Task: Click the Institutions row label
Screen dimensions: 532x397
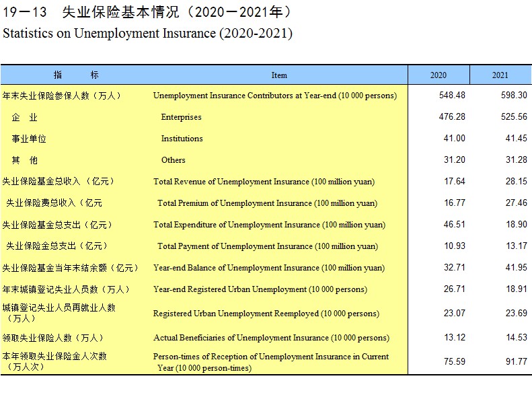Action: click(x=182, y=139)
